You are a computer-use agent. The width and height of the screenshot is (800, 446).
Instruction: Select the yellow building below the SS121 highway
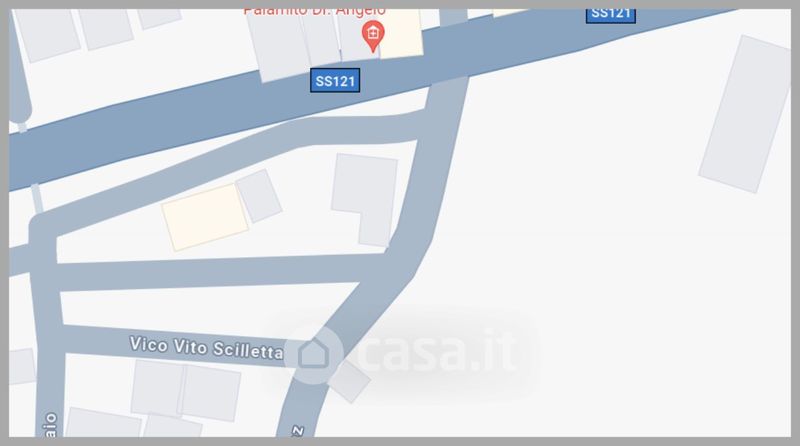(205, 217)
